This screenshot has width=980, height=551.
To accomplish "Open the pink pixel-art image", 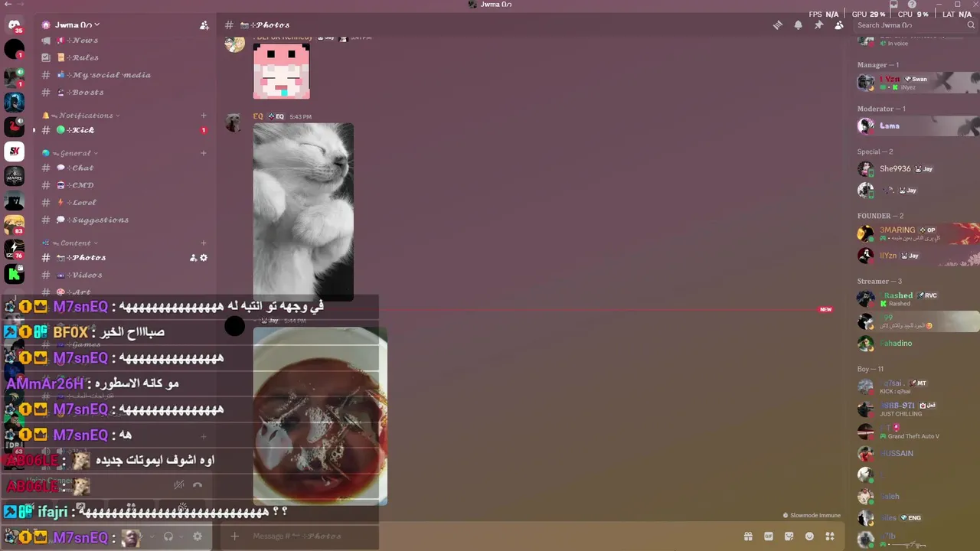I will click(x=282, y=71).
